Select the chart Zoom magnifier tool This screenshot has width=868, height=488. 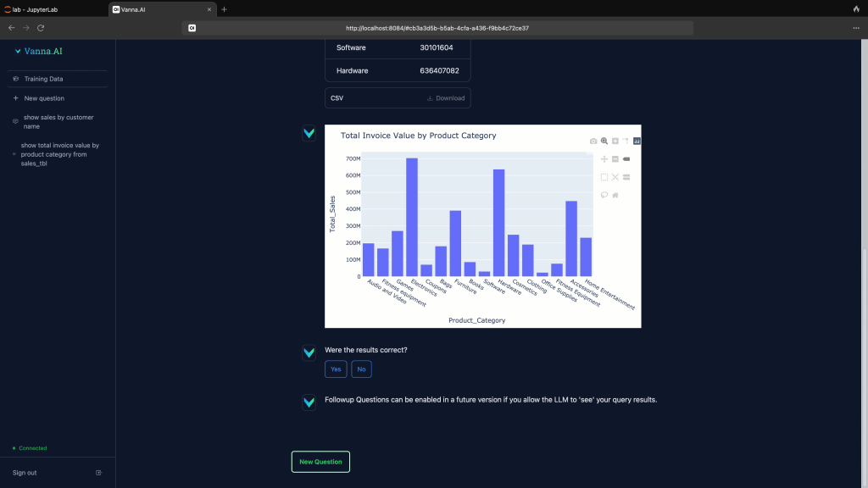(x=604, y=141)
